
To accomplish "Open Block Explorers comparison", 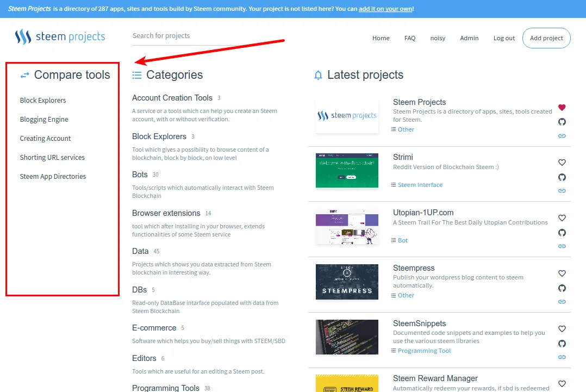I will tap(43, 100).
